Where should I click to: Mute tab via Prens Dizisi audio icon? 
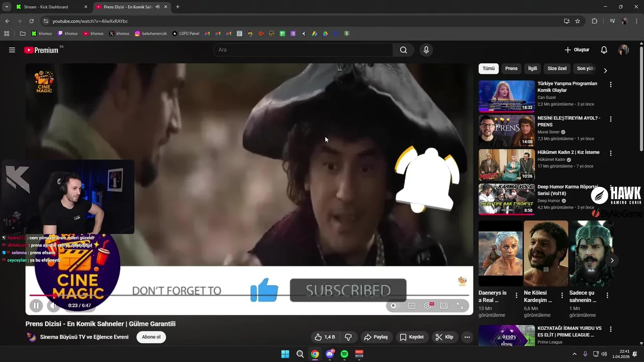coord(157,7)
